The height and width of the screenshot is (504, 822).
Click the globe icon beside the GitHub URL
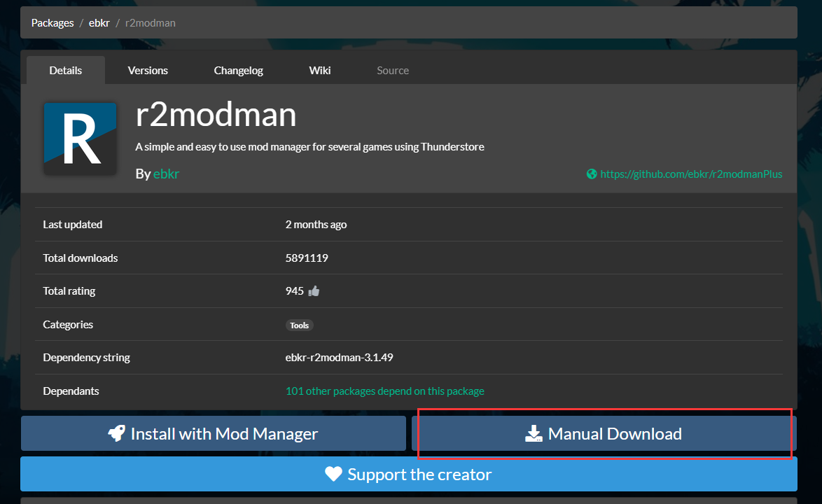tap(592, 174)
